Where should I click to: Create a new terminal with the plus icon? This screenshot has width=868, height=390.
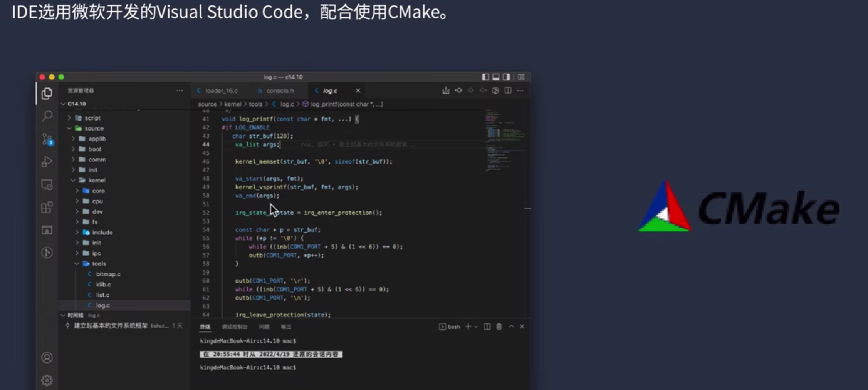[468, 326]
